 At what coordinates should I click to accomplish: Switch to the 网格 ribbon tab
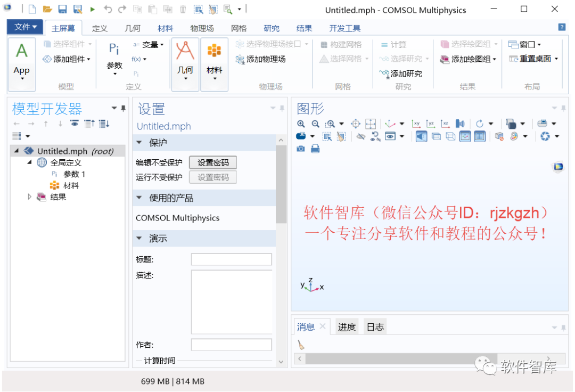[x=239, y=28]
